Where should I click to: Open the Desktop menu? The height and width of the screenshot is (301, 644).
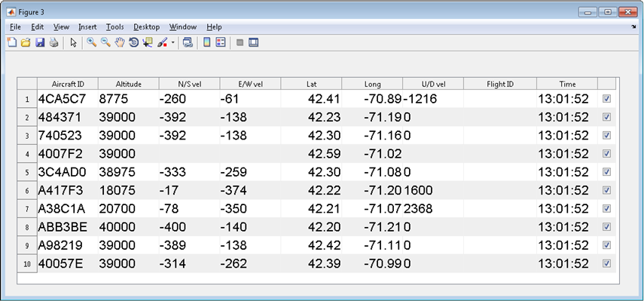(146, 27)
